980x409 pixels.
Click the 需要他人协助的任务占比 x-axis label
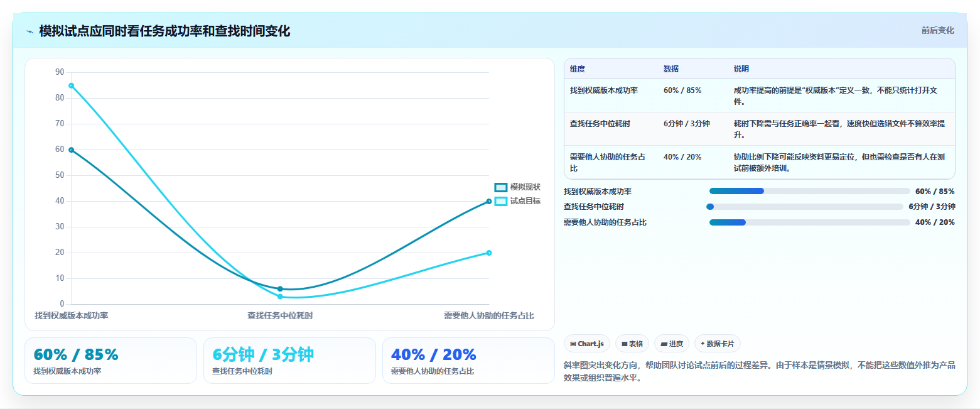(x=489, y=315)
